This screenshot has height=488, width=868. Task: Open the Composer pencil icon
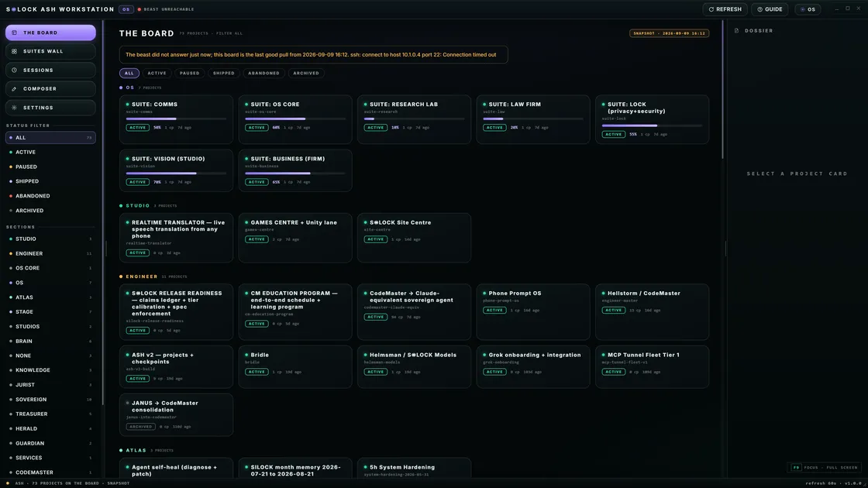point(15,88)
